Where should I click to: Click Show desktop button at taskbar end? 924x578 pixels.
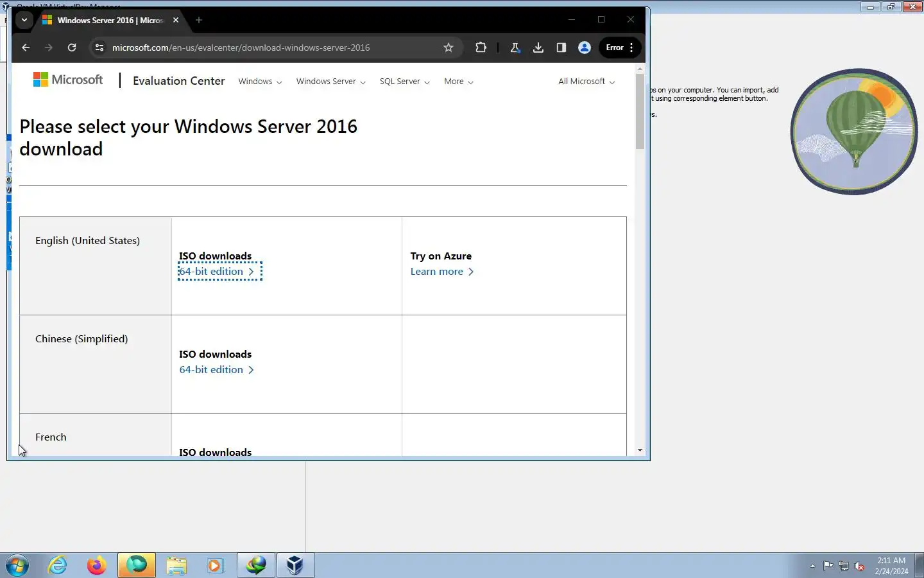pos(919,566)
